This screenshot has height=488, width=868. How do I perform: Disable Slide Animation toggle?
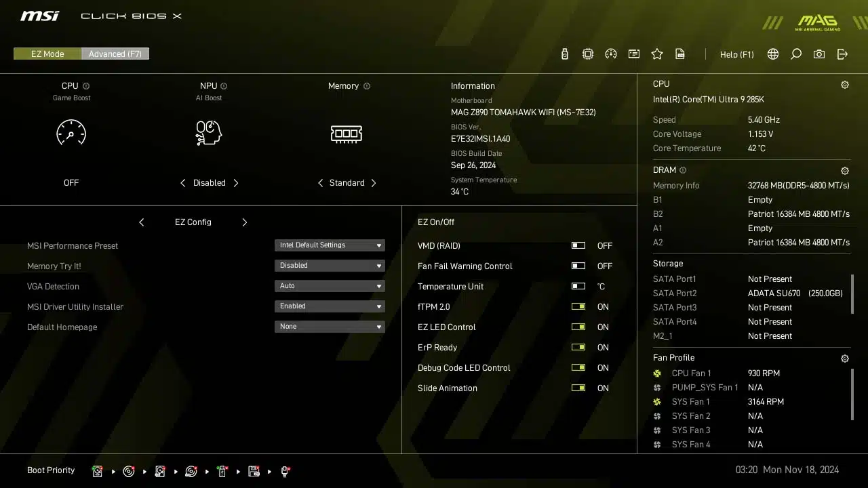(x=578, y=388)
